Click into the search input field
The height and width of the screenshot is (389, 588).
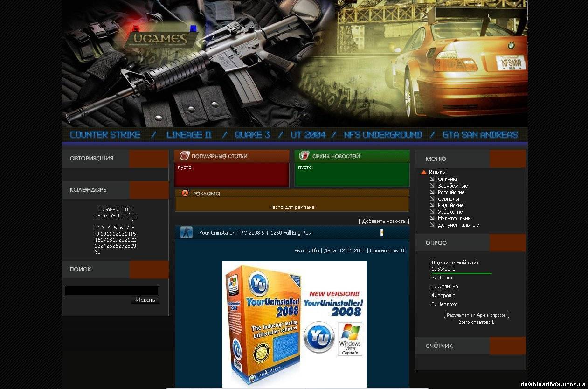[111, 291]
